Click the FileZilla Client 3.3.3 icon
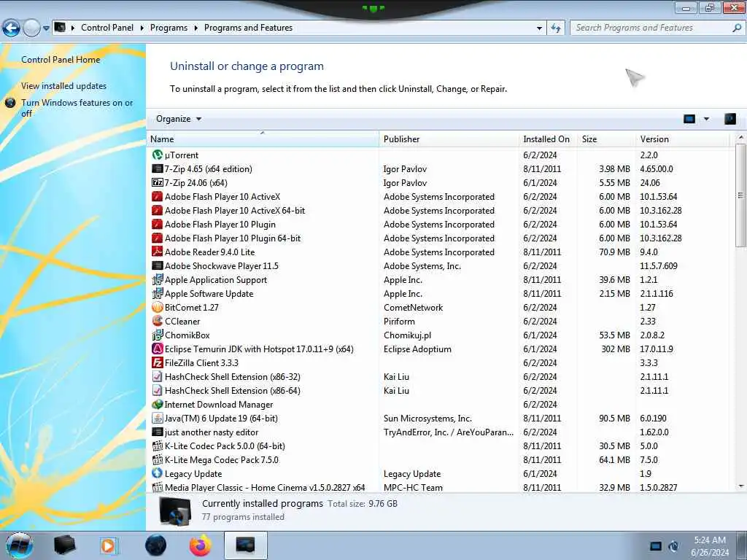 158,362
